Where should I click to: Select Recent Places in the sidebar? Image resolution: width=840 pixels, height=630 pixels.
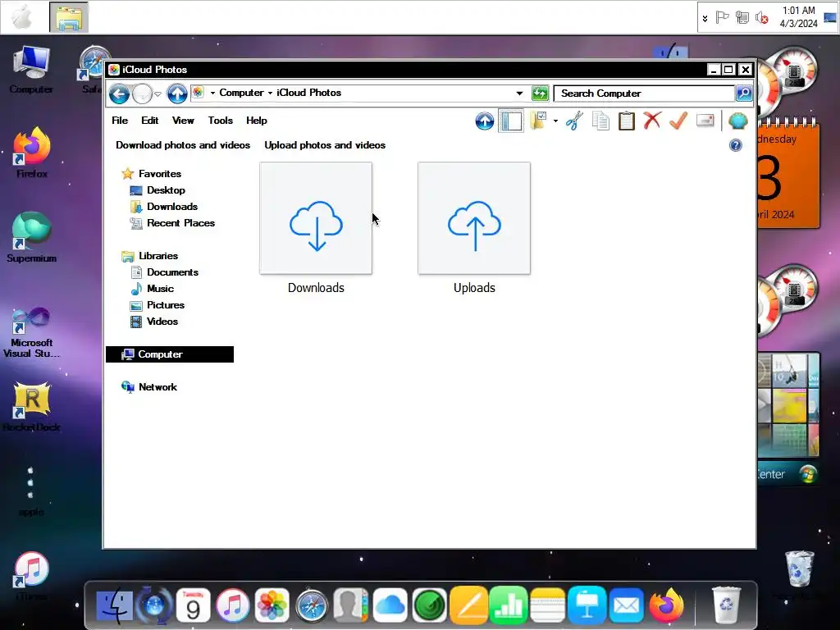180,223
